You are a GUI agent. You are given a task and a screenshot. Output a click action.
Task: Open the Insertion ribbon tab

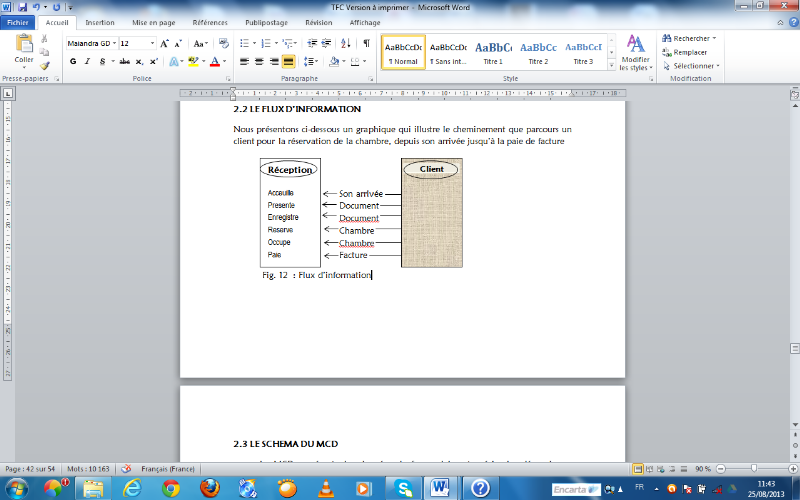click(x=99, y=20)
